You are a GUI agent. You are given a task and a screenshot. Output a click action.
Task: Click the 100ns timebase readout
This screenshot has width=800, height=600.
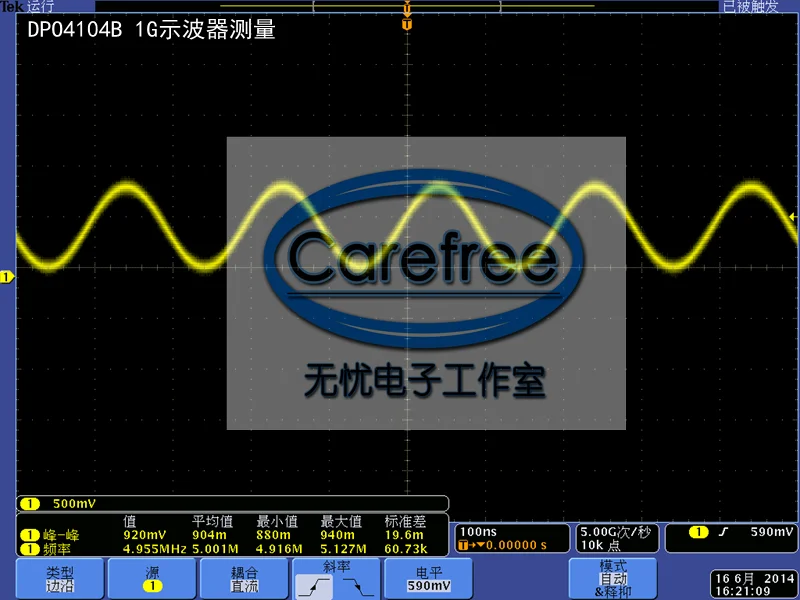478,532
